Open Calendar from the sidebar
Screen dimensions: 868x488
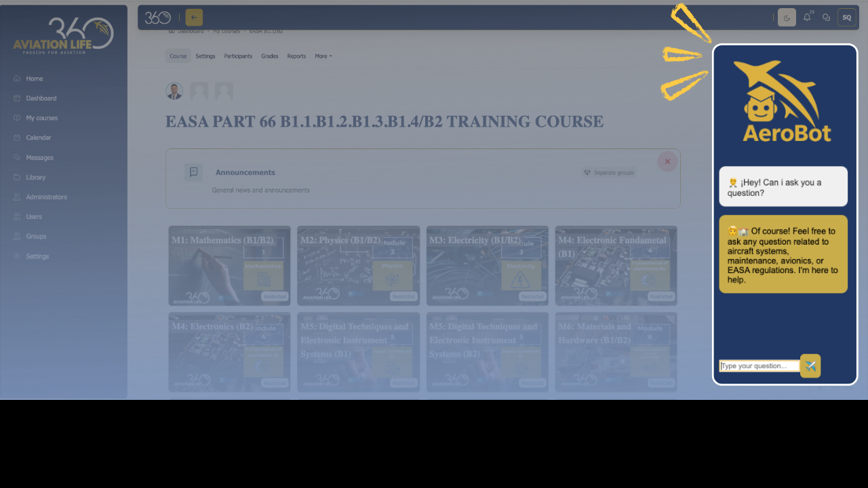coord(39,138)
